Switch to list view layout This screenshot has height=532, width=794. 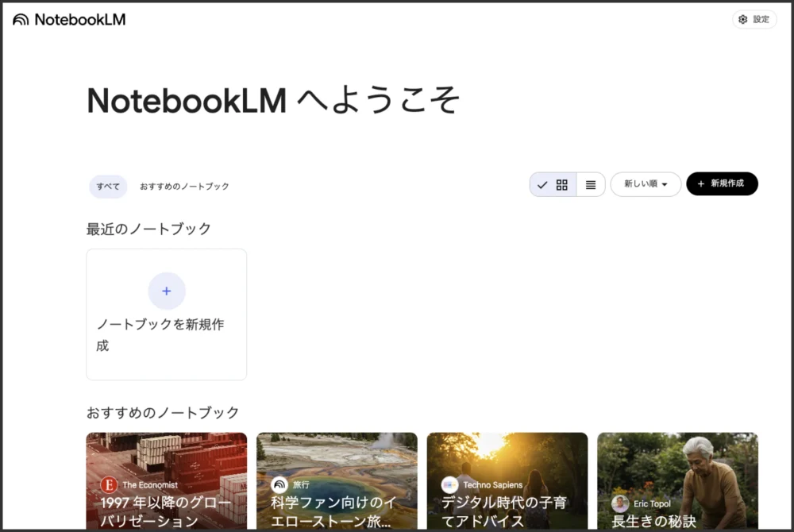591,184
